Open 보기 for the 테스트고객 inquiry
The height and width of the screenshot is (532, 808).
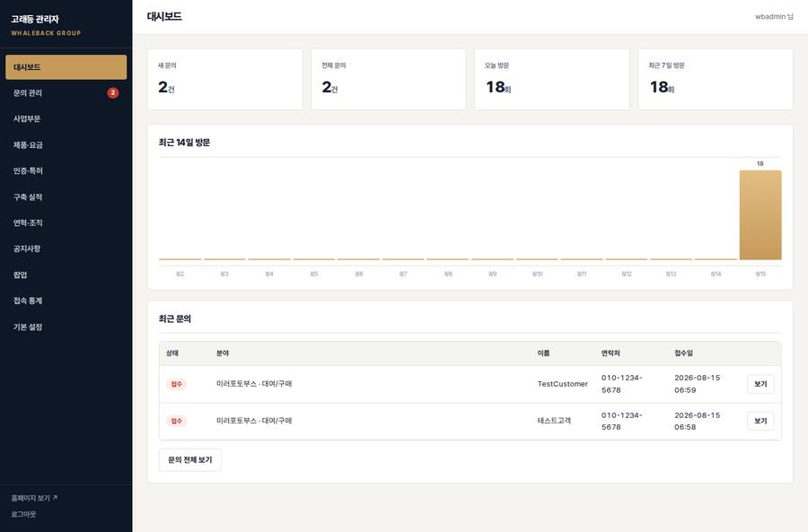[760, 421]
